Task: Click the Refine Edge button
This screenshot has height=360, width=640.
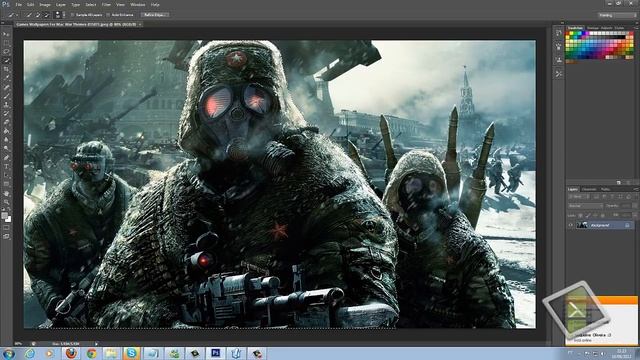Action: click(x=154, y=15)
